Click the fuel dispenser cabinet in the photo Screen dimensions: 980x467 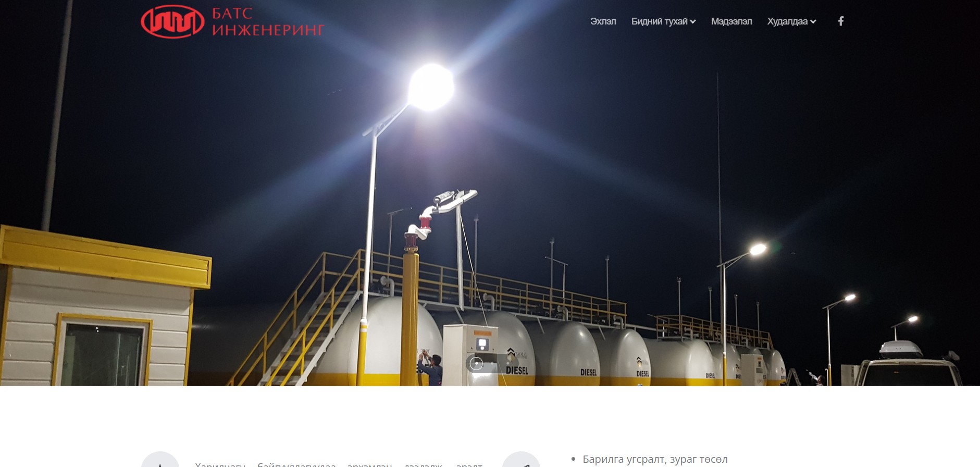pos(470,354)
